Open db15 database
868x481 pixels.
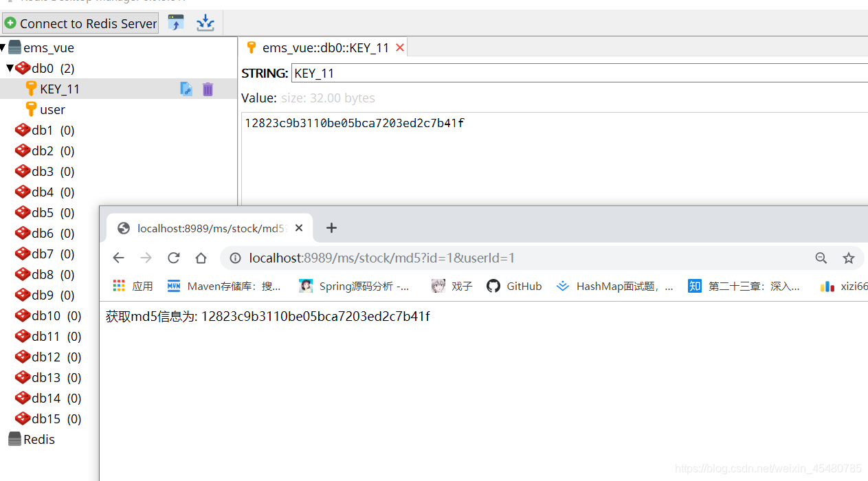coord(48,418)
